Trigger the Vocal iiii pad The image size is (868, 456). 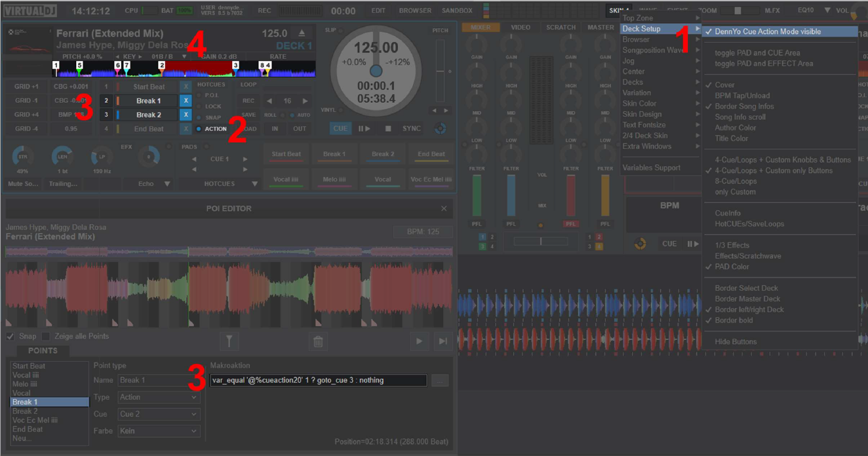pyautogui.click(x=286, y=180)
